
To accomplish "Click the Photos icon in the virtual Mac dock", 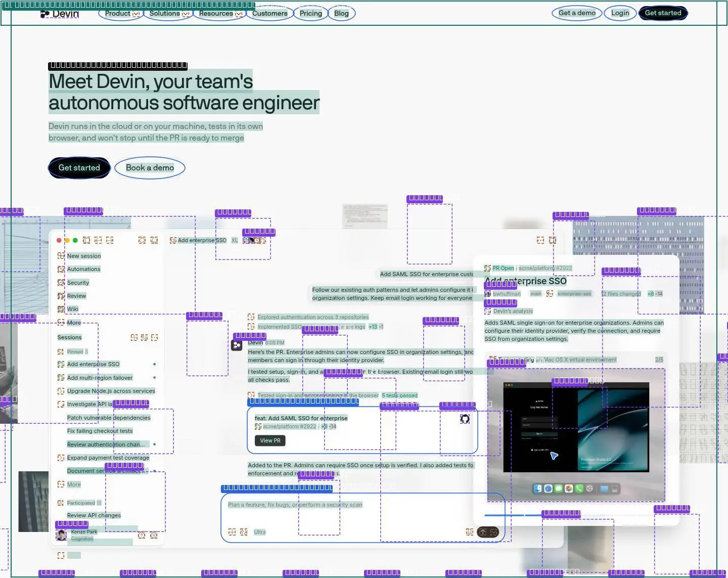I will pyautogui.click(x=569, y=488).
